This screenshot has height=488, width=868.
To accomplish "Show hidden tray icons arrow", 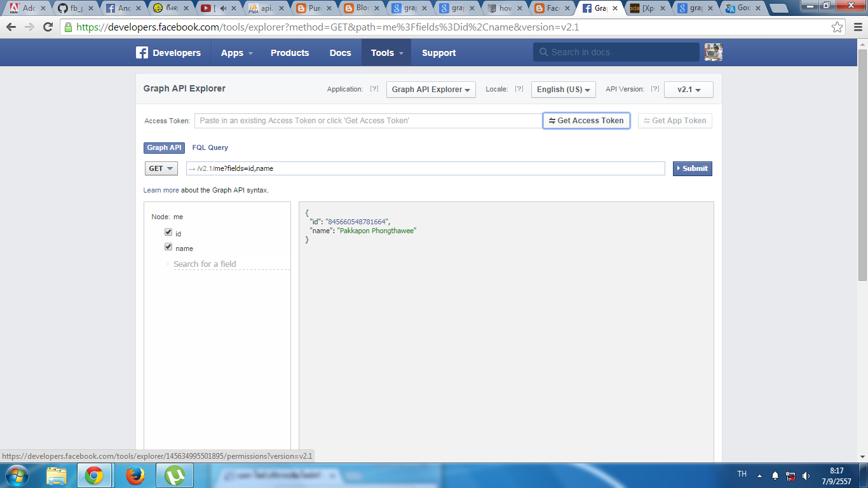I will point(759,476).
